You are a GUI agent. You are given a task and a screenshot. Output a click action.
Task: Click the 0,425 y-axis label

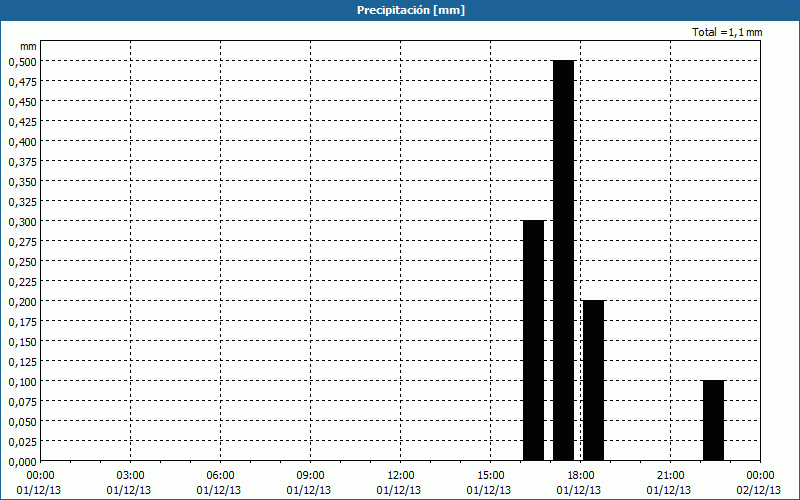tap(22, 122)
